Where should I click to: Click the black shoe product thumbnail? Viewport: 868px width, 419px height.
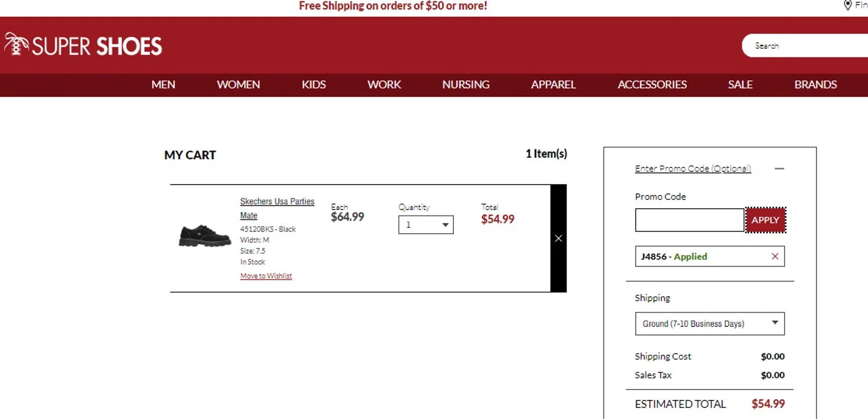(205, 236)
